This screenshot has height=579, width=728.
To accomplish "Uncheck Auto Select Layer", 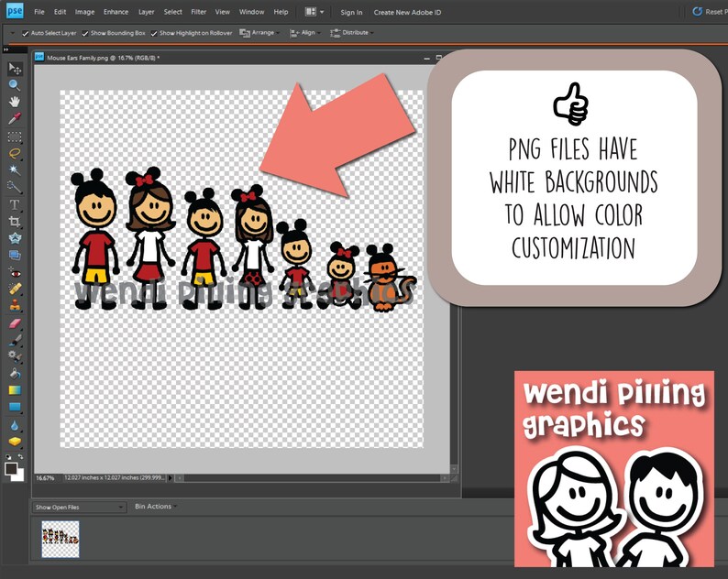I will click(x=26, y=33).
